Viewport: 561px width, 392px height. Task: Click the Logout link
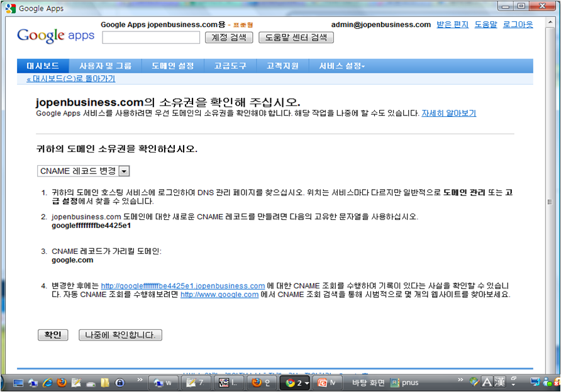518,24
